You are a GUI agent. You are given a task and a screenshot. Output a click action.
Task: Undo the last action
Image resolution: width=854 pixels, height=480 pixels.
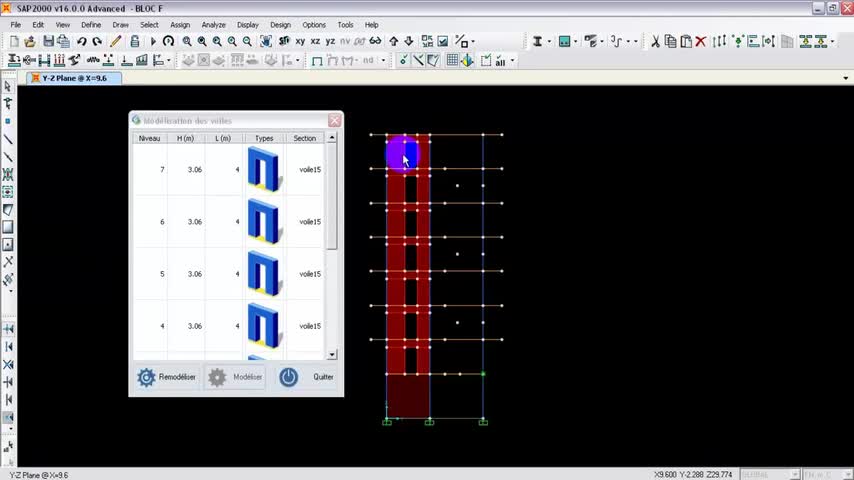tap(82, 41)
